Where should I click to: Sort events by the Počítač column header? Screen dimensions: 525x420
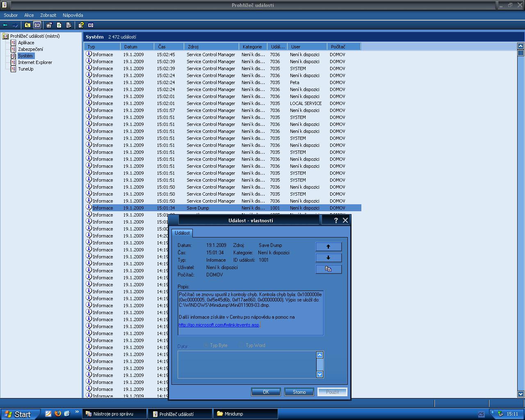[x=344, y=47]
